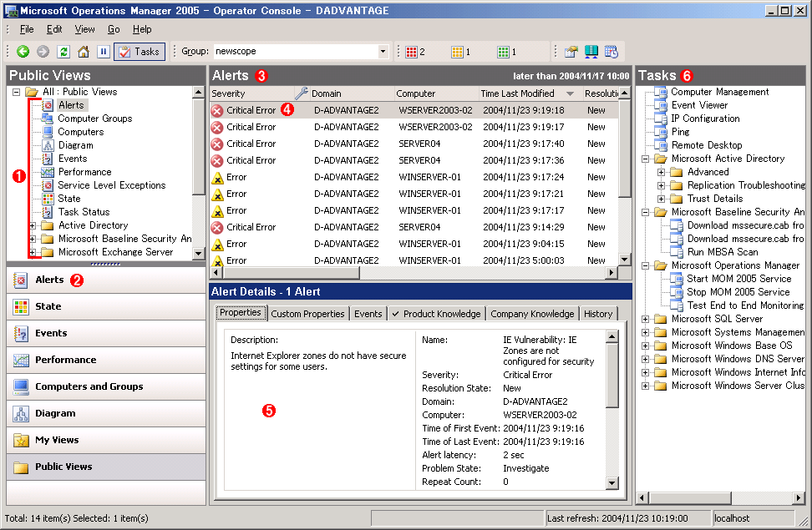
Task: Click the Events tree icon
Action: coord(48,159)
